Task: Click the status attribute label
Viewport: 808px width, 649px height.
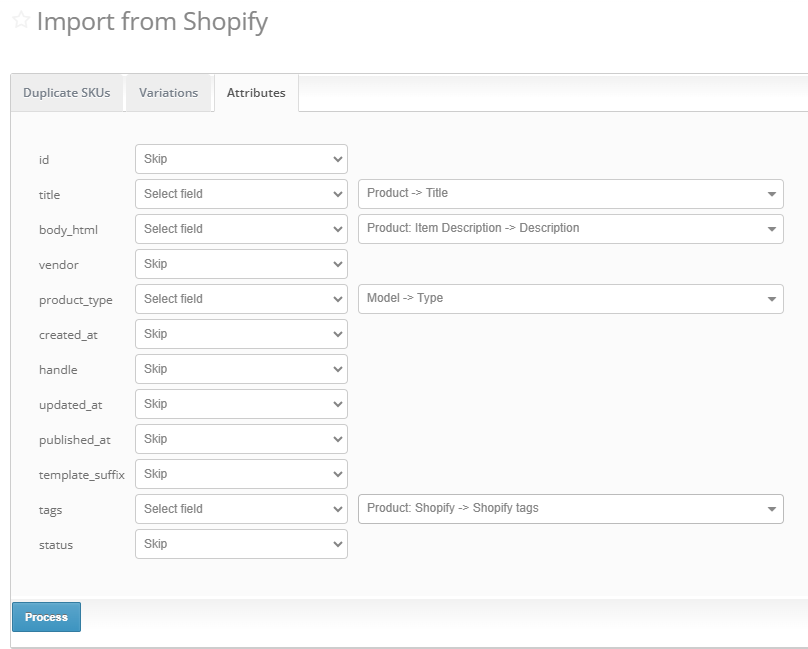Action: (x=56, y=545)
